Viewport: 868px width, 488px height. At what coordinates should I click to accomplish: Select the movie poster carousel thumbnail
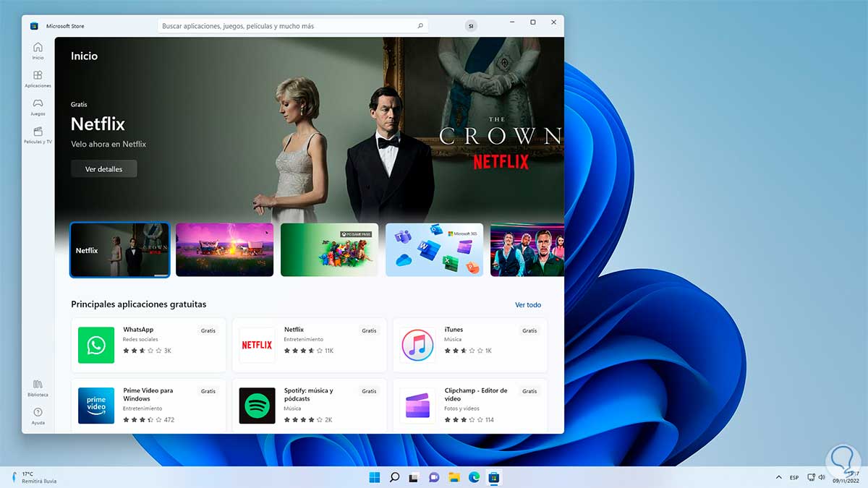tap(527, 249)
